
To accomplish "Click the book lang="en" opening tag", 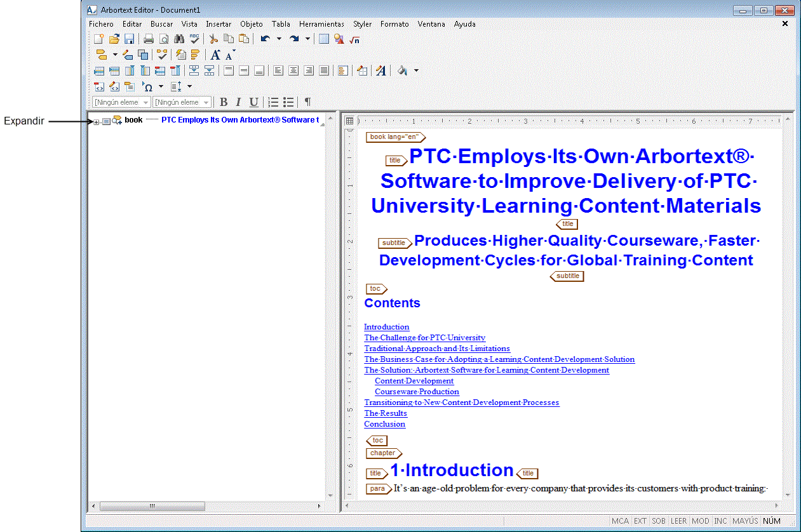I will pos(396,137).
